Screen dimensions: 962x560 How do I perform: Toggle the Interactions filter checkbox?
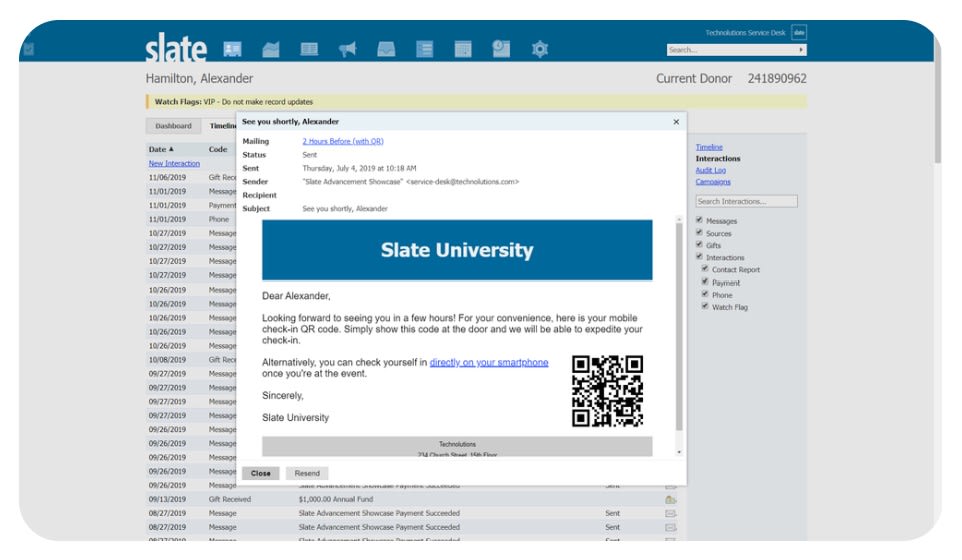[699, 256]
